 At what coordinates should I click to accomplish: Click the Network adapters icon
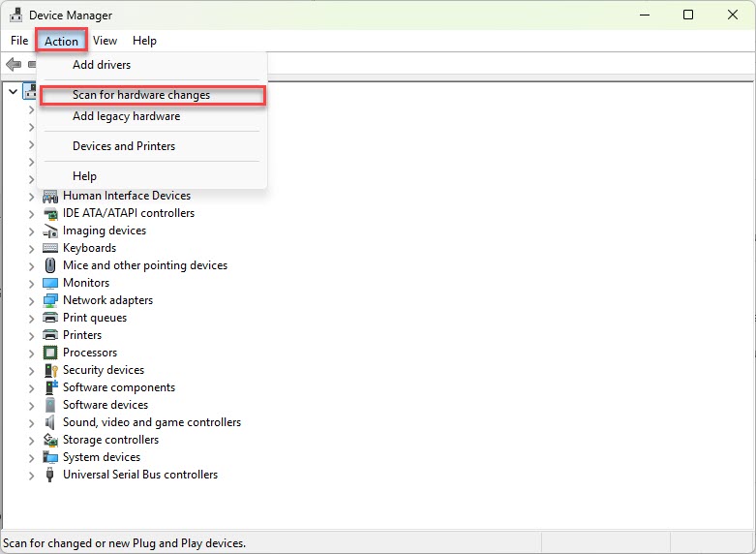pos(51,300)
